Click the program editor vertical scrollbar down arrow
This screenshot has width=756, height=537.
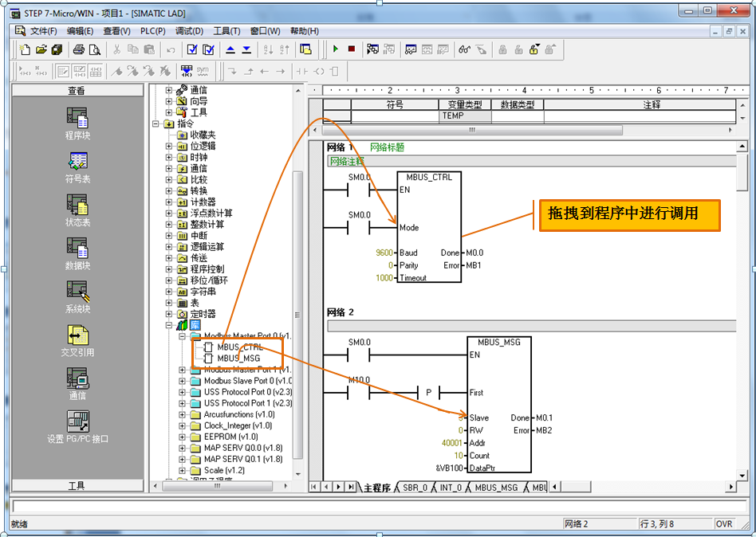point(742,475)
